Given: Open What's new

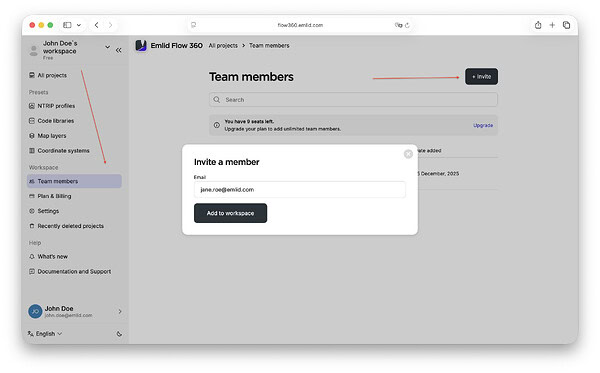Looking at the screenshot, I should (52, 257).
